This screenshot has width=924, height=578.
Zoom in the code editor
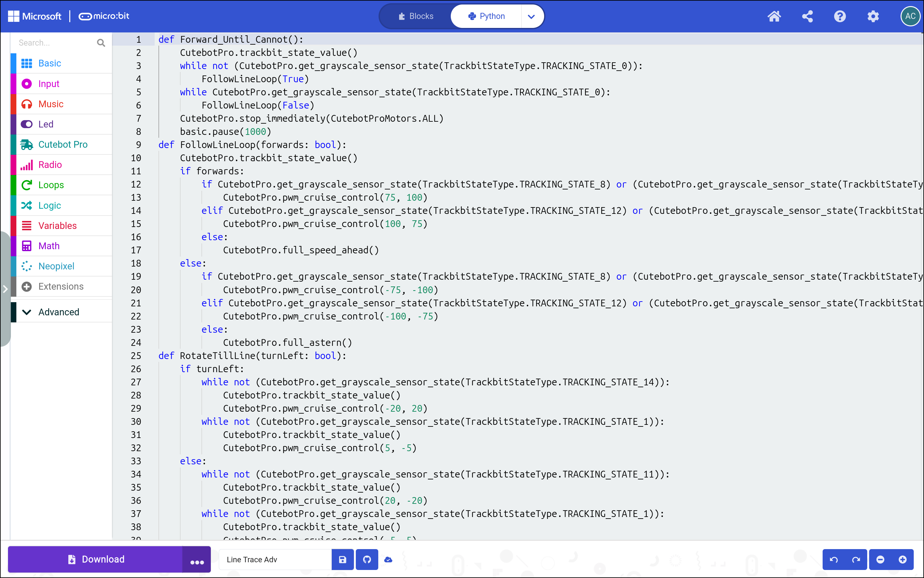click(x=903, y=560)
